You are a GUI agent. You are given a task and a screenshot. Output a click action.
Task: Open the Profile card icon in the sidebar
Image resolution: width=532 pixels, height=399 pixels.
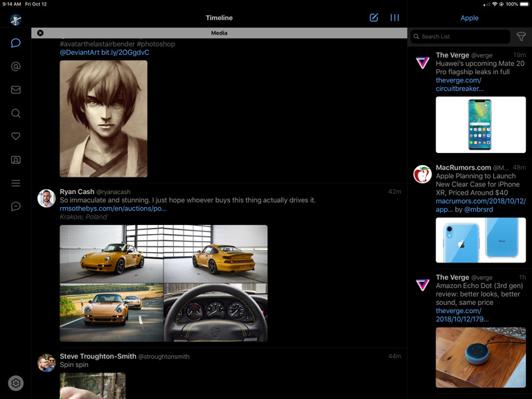(x=15, y=160)
